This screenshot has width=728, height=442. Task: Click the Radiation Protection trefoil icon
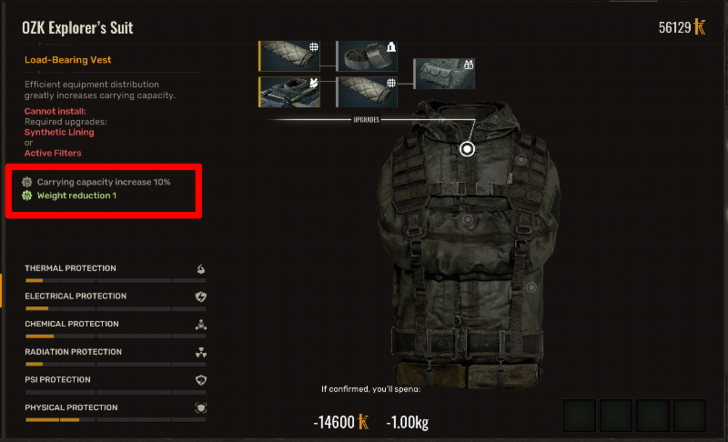[x=201, y=352]
